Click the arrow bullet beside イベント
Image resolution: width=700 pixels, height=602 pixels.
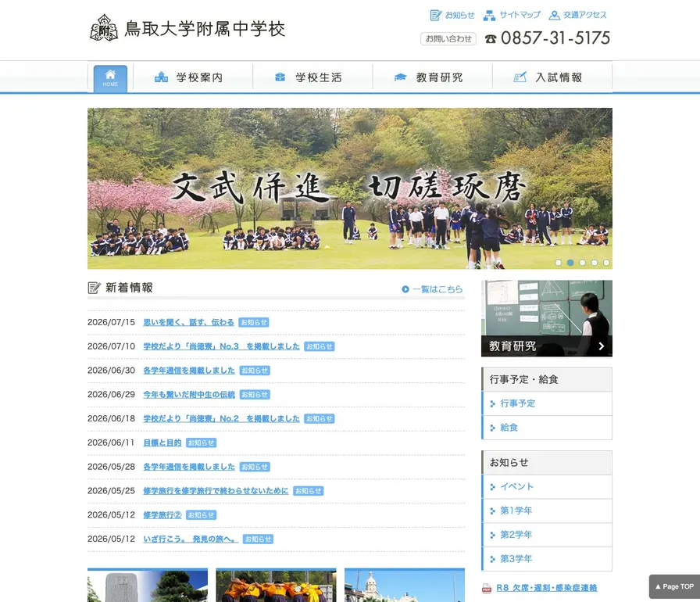point(492,487)
